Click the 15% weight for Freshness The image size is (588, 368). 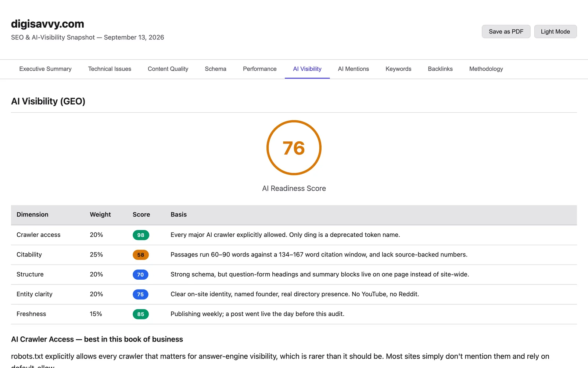(96, 314)
